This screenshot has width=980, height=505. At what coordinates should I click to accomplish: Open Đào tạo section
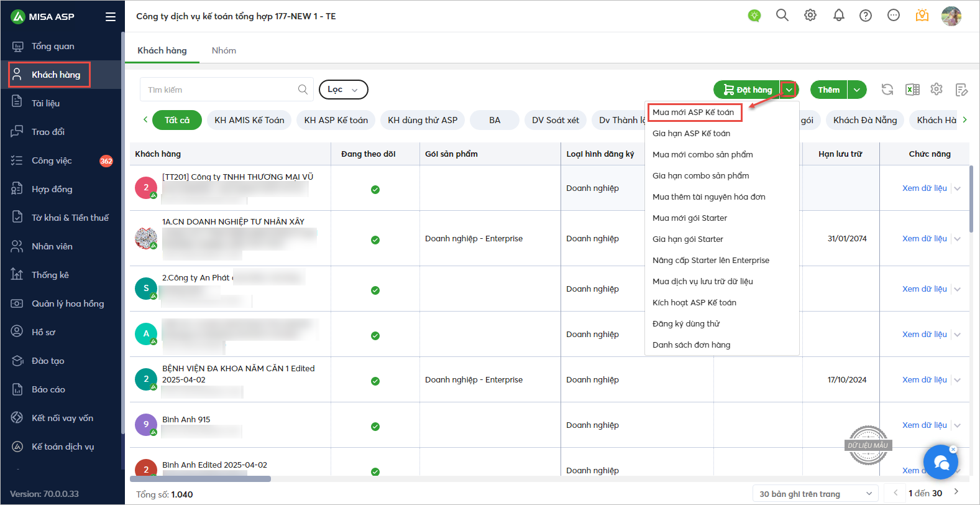click(48, 361)
